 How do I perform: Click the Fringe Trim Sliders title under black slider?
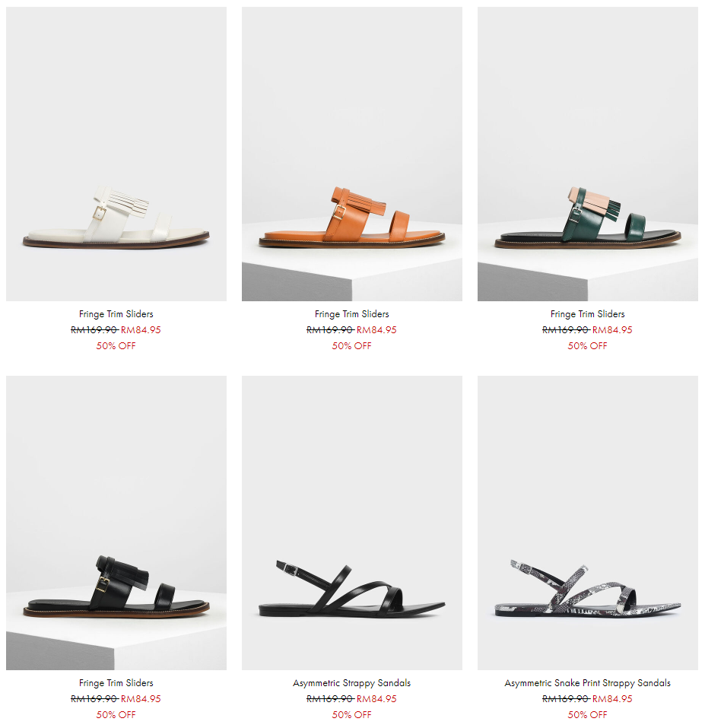tap(116, 683)
